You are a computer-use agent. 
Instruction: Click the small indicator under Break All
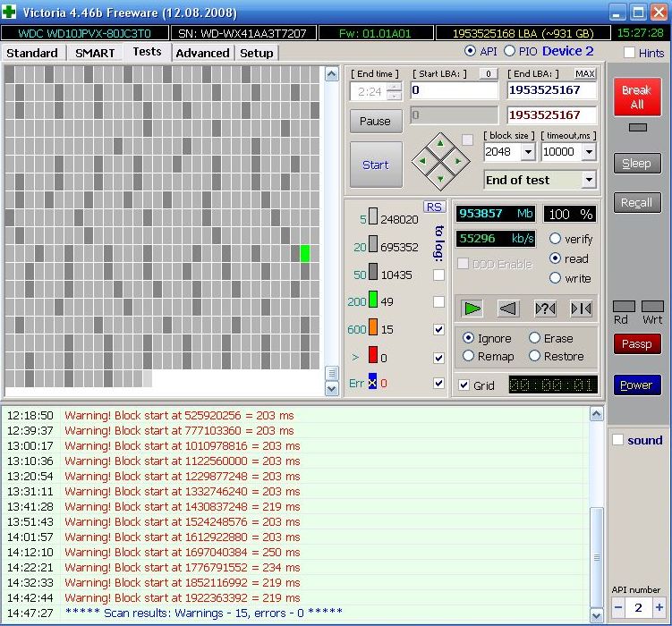637,127
